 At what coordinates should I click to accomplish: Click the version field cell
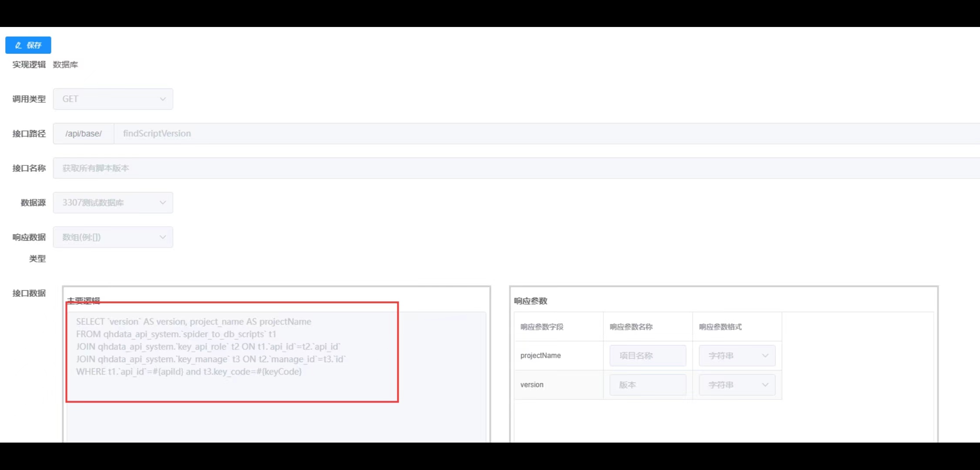(559, 385)
